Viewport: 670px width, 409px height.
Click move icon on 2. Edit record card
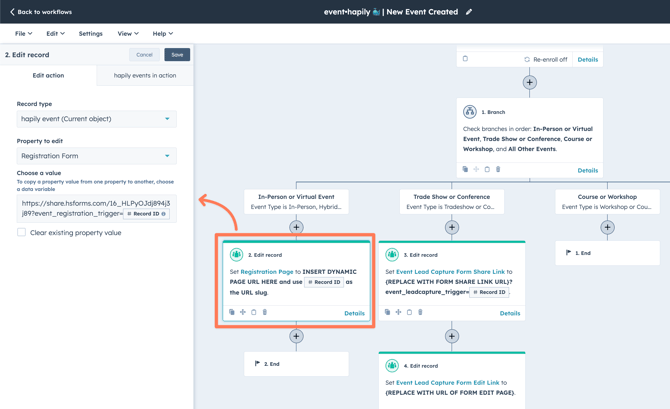[x=243, y=313]
